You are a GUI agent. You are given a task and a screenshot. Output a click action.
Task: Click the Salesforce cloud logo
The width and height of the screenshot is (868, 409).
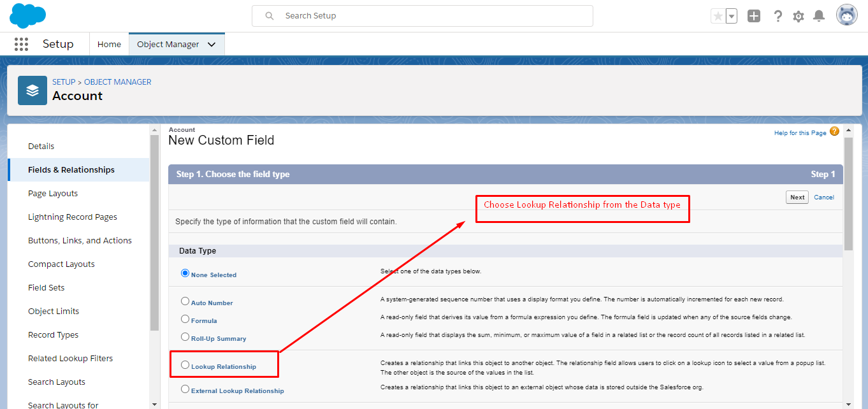pyautogui.click(x=27, y=15)
